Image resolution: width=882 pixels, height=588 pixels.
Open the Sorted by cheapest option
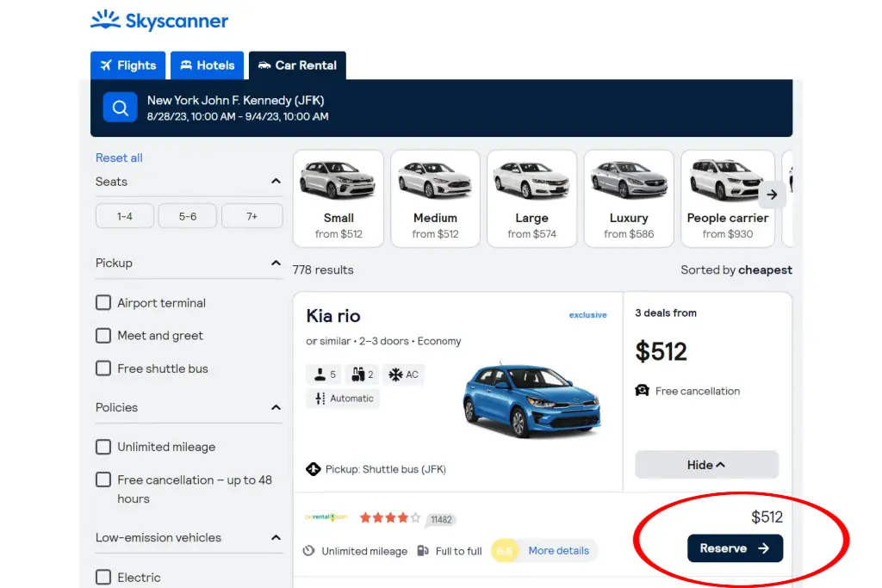pyautogui.click(x=736, y=269)
